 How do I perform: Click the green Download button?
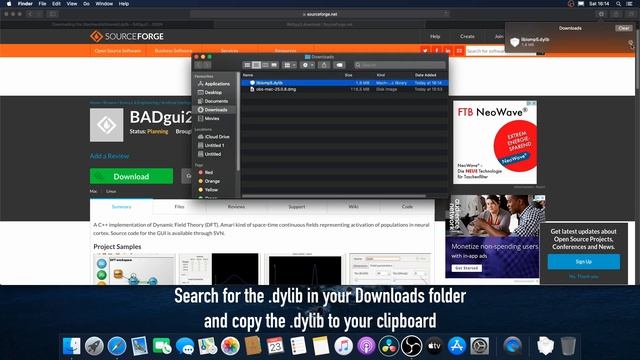point(131,176)
